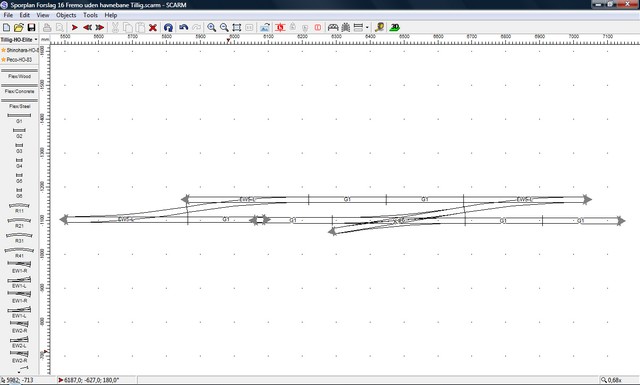This screenshot has height=385, width=640.
Task: Select Shinohara-HO favorite library
Action: (19, 50)
